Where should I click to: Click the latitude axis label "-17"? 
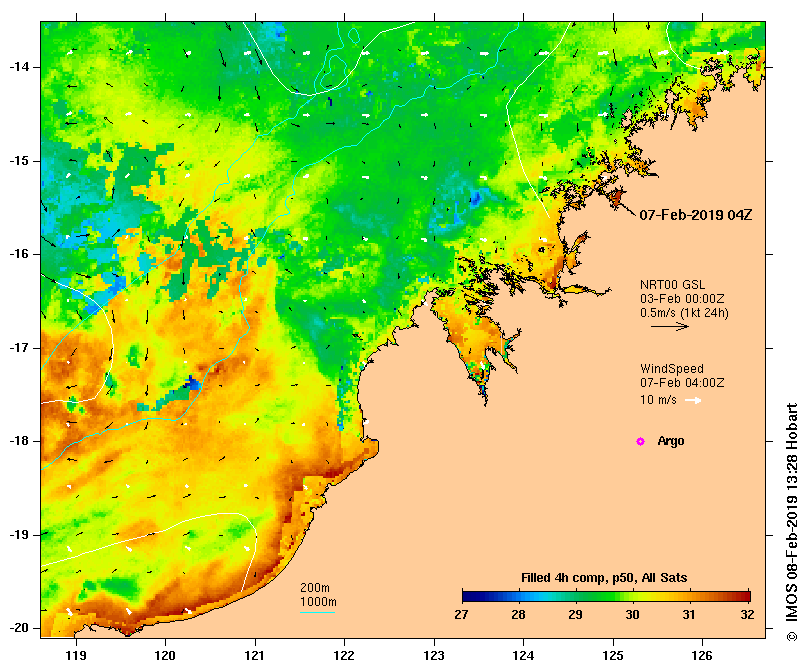click(x=19, y=348)
